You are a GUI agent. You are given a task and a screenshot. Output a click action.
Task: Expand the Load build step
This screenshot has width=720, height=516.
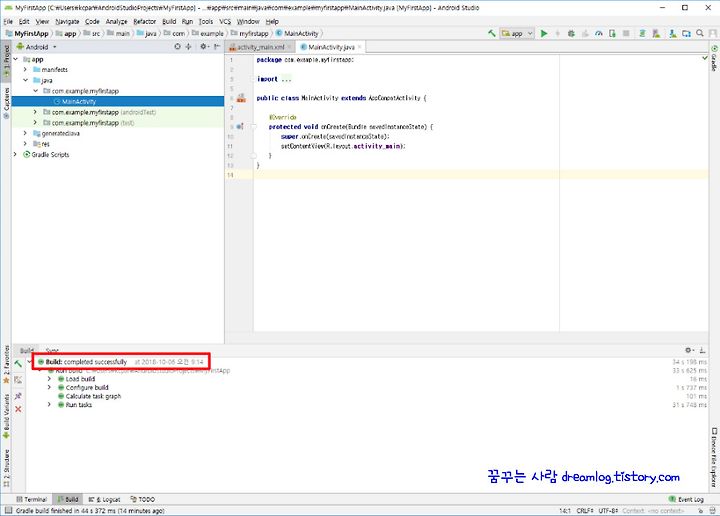tap(49, 379)
